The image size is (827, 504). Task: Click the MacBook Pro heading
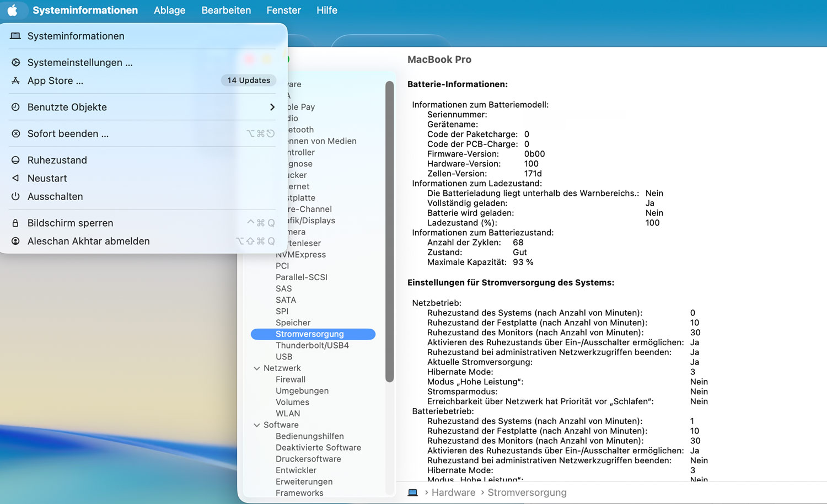(439, 60)
